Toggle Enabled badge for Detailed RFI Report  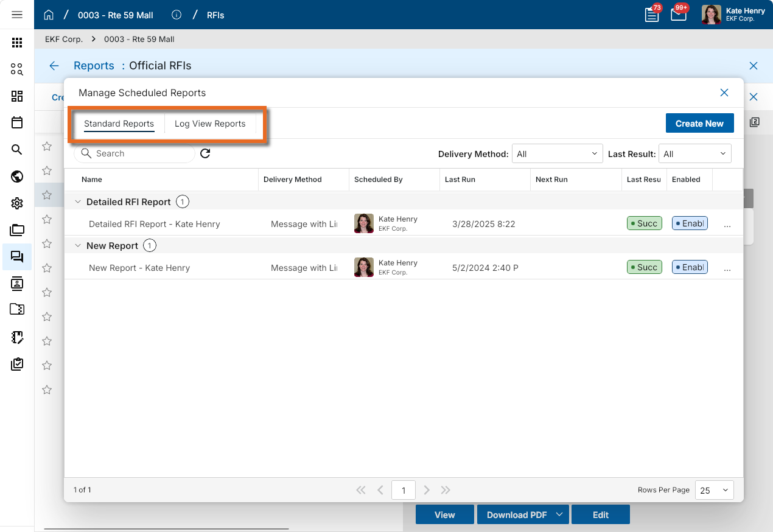pos(690,223)
